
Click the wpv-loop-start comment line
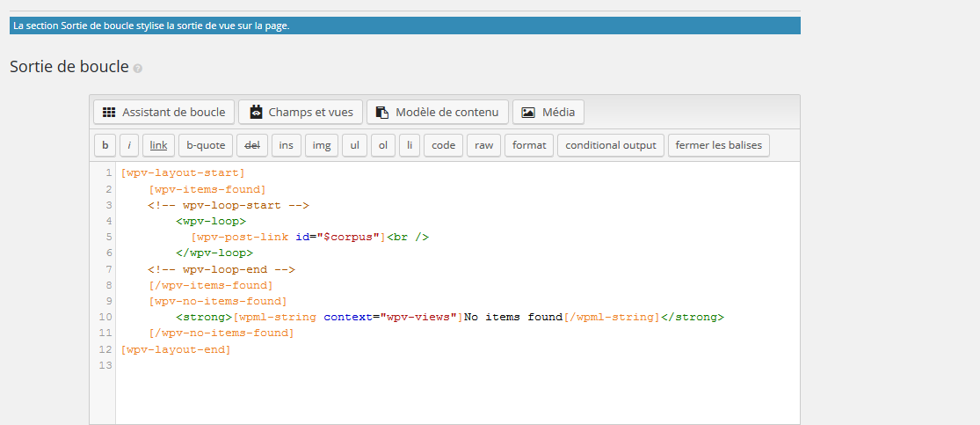(229, 205)
